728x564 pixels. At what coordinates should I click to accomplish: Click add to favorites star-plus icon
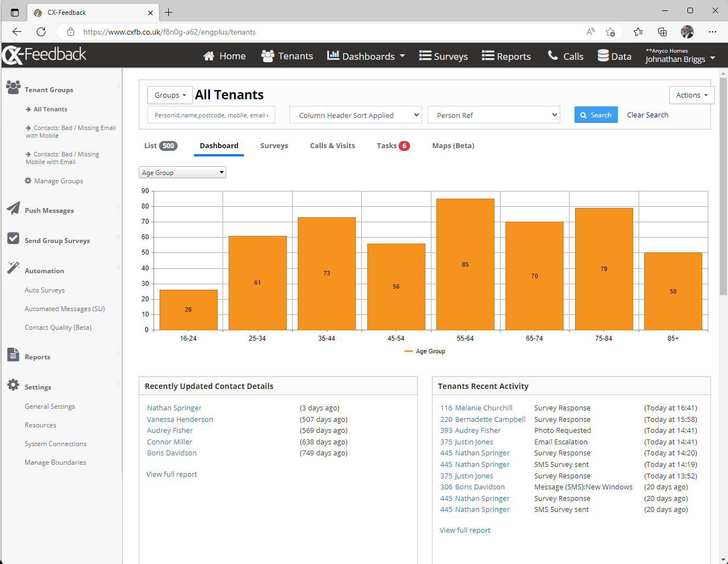pos(610,32)
